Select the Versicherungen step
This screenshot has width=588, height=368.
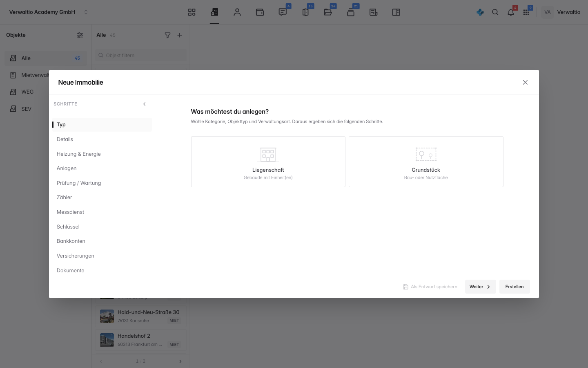click(102, 256)
